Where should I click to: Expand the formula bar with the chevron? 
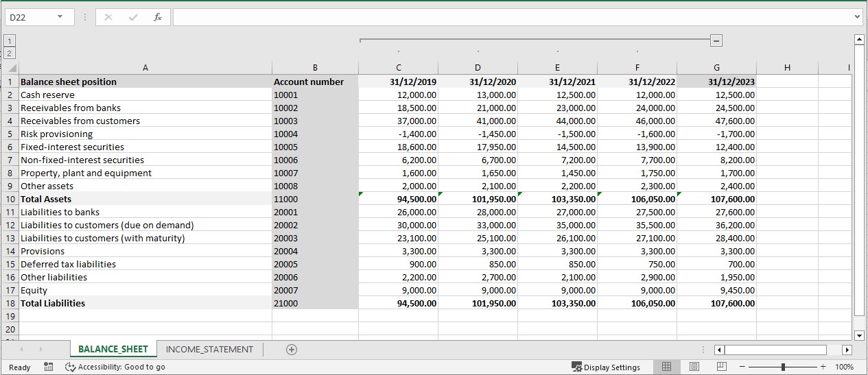coord(858,17)
